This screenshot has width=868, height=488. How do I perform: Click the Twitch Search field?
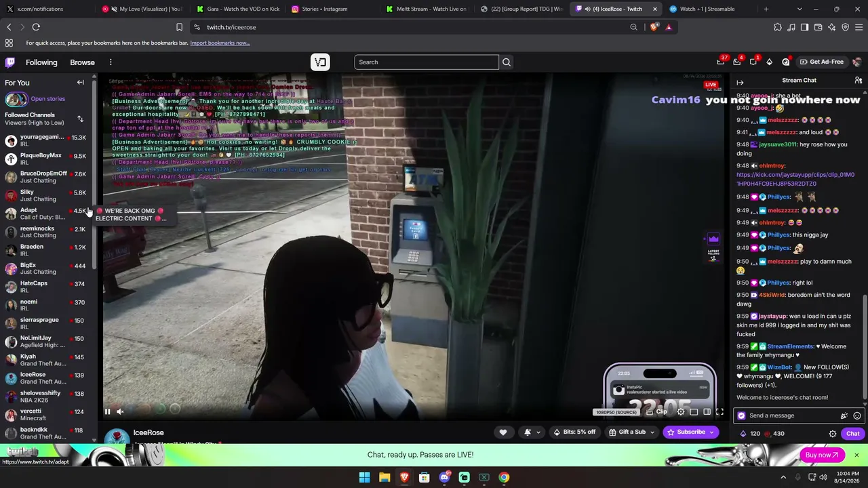(427, 62)
